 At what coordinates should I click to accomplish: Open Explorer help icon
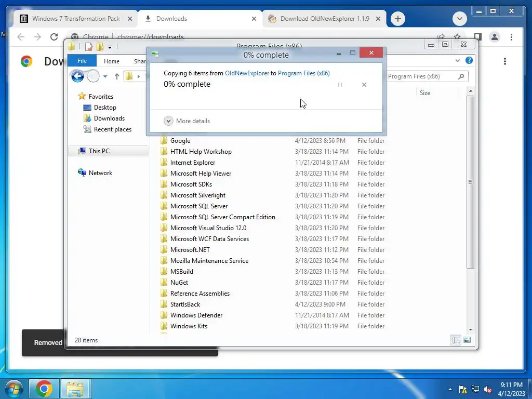point(469,60)
